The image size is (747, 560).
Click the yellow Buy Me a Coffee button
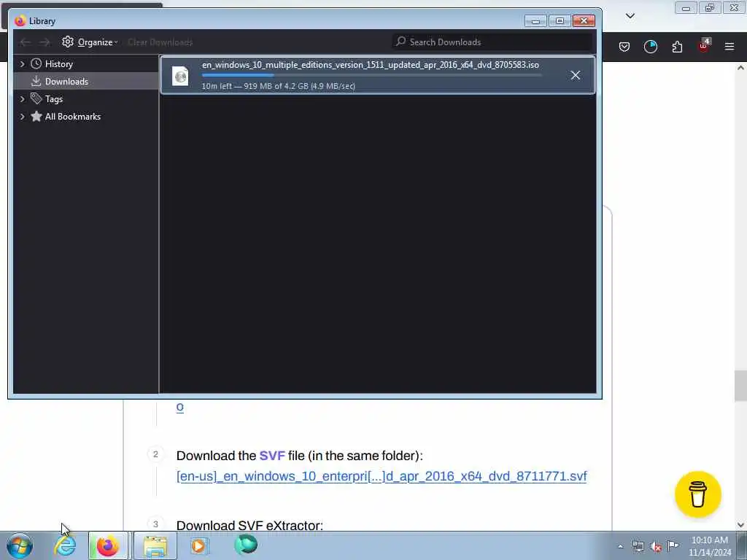(x=698, y=494)
